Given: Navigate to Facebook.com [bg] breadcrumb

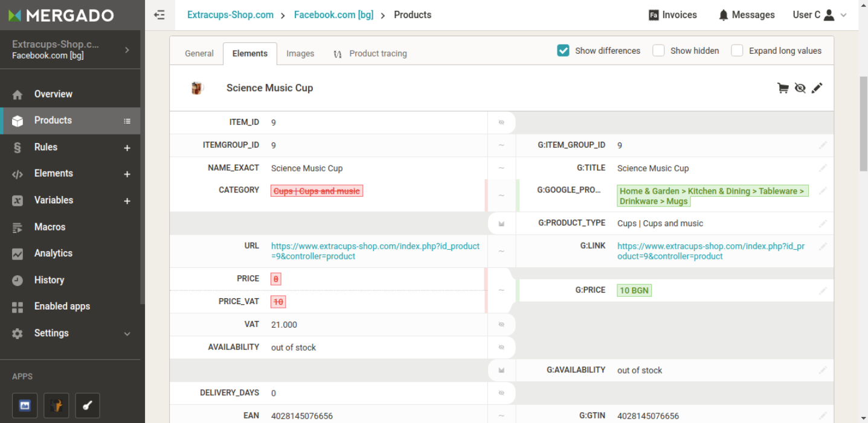Looking at the screenshot, I should (x=333, y=14).
